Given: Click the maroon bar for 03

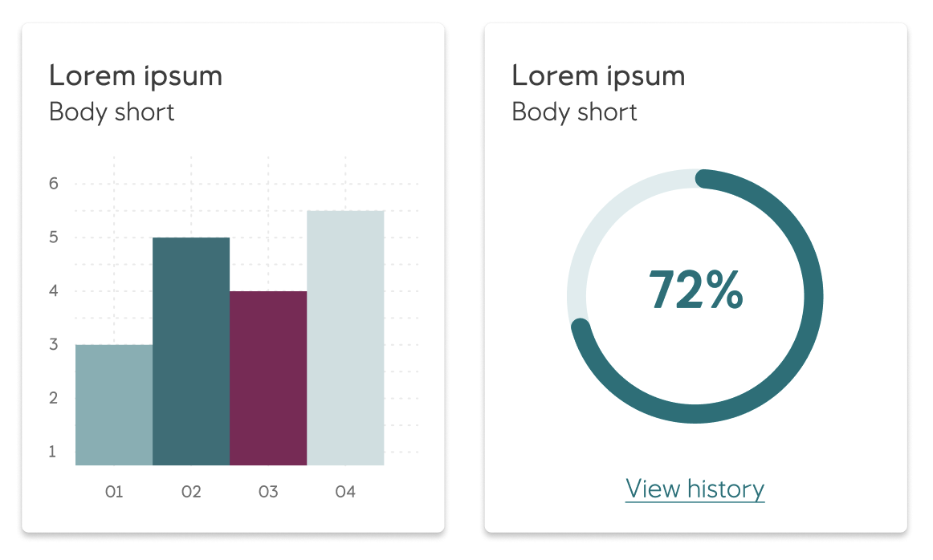Looking at the screenshot, I should pos(268,378).
